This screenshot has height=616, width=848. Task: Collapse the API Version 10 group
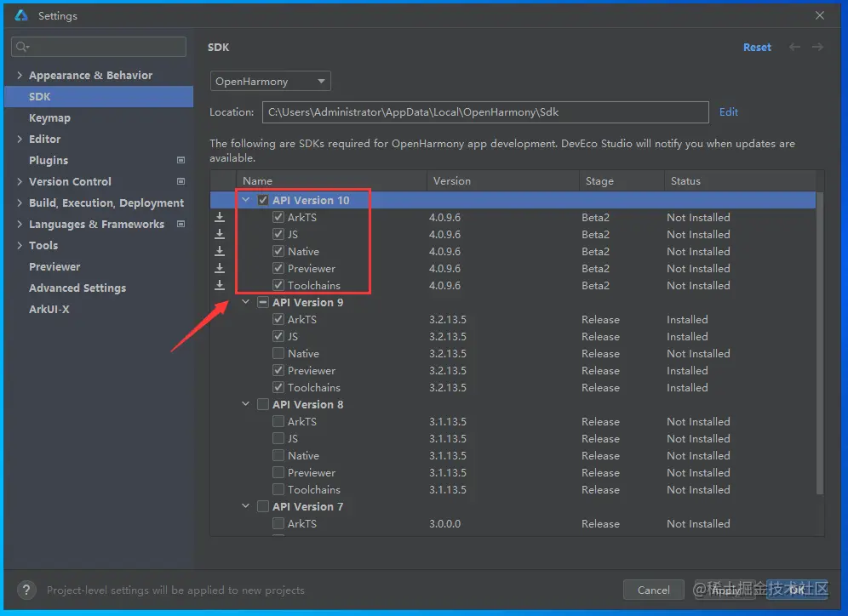(x=245, y=200)
